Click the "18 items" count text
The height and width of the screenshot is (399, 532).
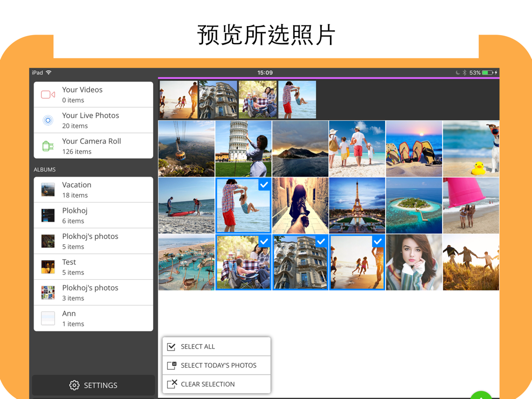coord(75,195)
